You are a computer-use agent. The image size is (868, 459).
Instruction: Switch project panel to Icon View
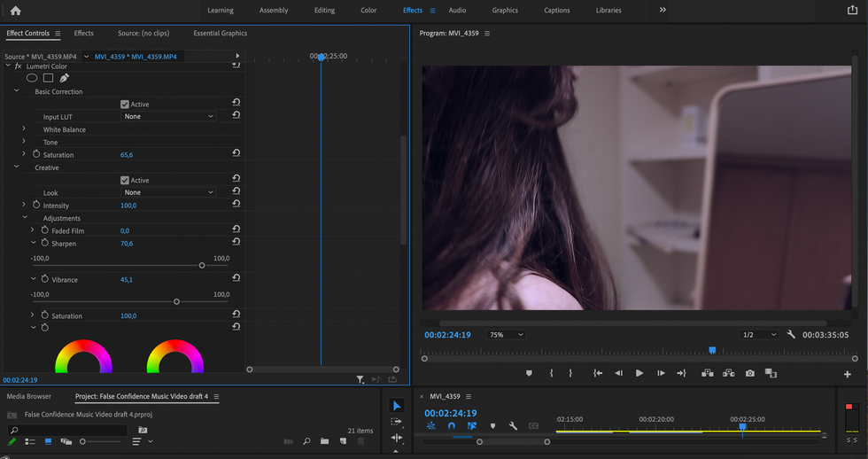click(x=48, y=442)
